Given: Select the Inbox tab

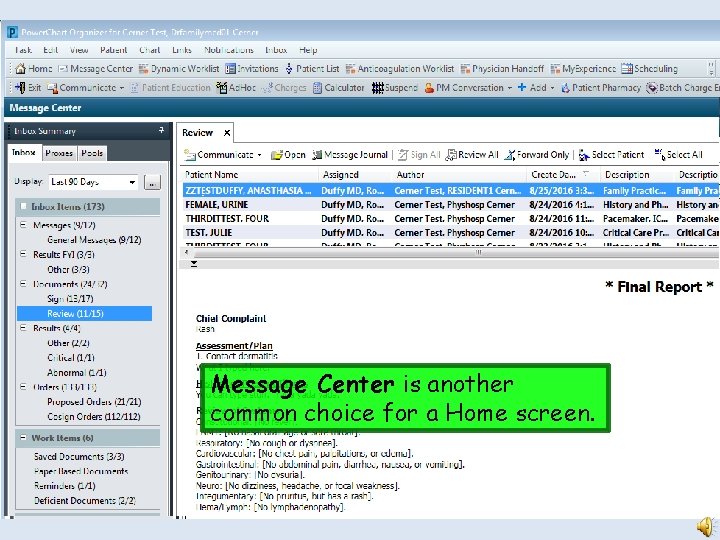Looking at the screenshot, I should [x=24, y=152].
